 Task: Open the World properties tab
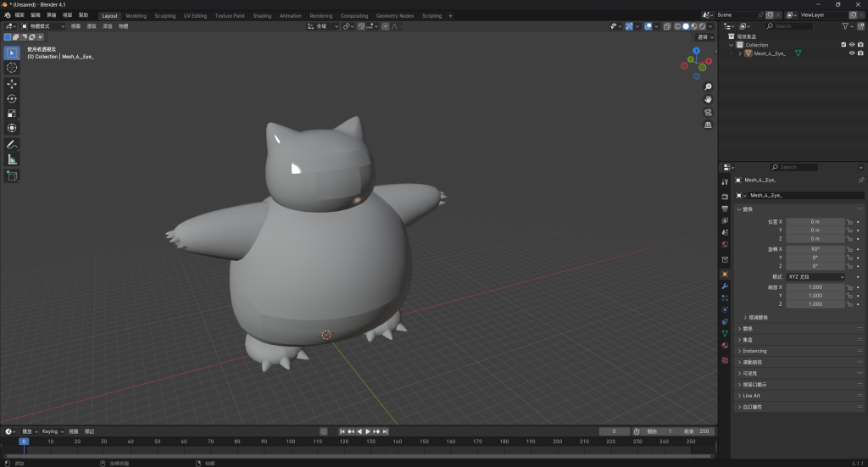725,245
